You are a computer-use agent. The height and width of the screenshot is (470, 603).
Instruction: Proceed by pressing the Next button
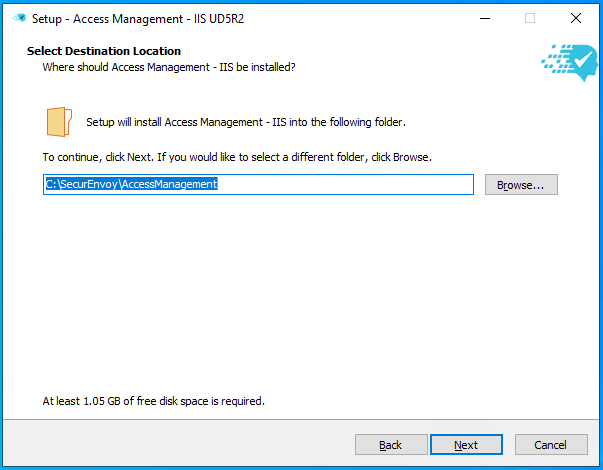[x=465, y=445]
